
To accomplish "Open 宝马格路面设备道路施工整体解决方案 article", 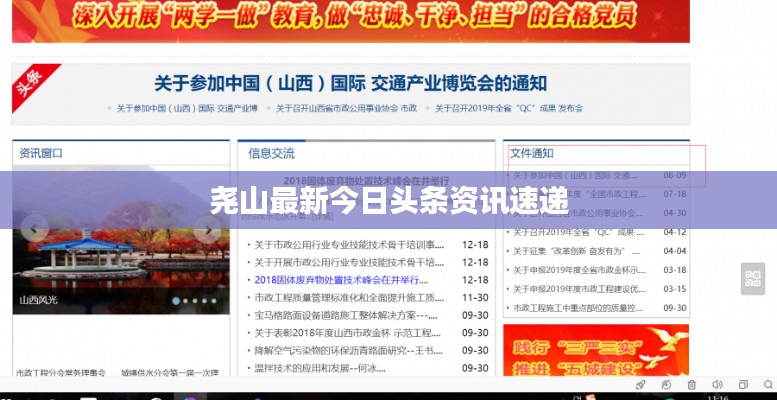I will 346,315.
